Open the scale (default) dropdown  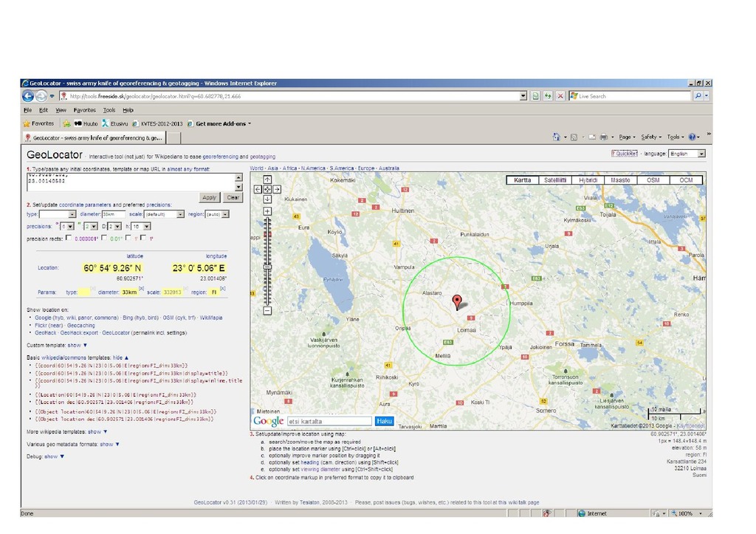[x=164, y=213]
